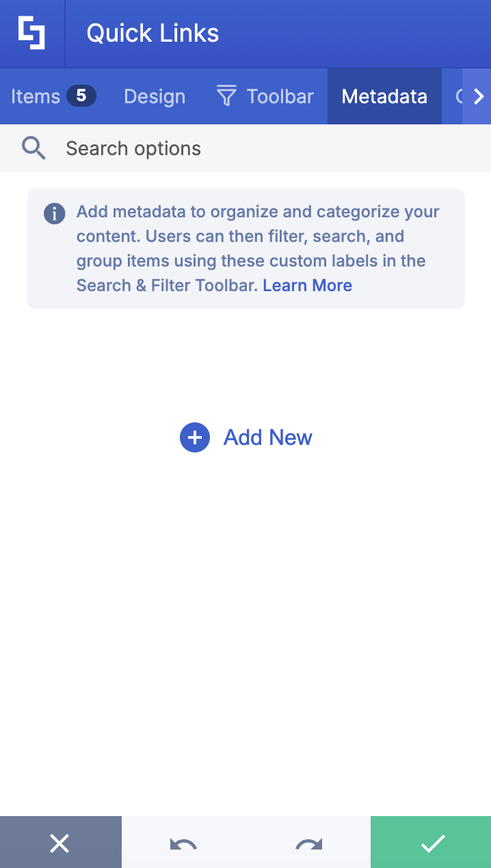Cancel editing with the X icon
The image size is (491, 868).
pyautogui.click(x=60, y=842)
